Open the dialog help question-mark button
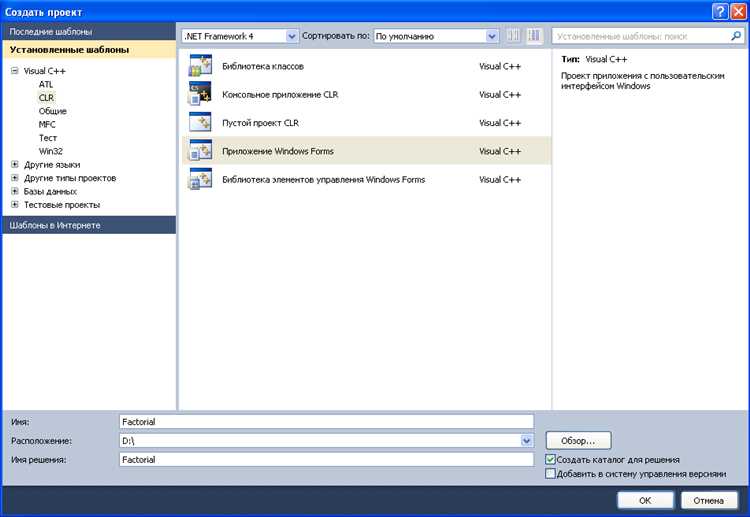Viewport: 750px width, 517px height. (x=720, y=11)
